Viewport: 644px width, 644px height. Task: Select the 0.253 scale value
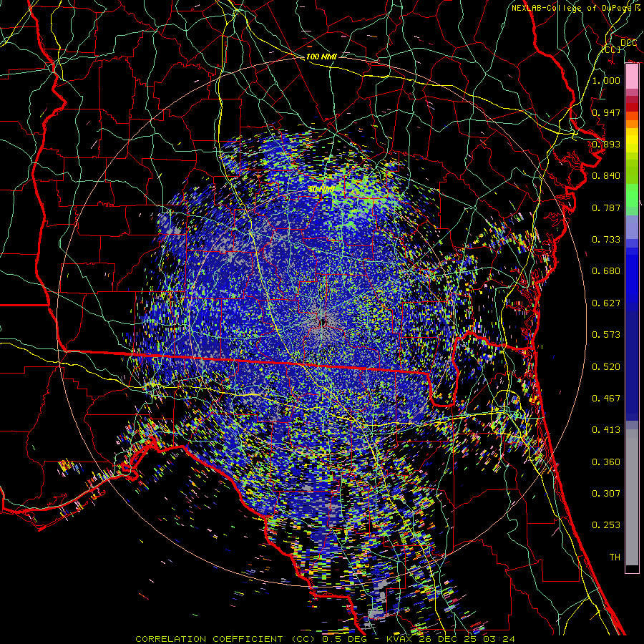pyautogui.click(x=606, y=525)
